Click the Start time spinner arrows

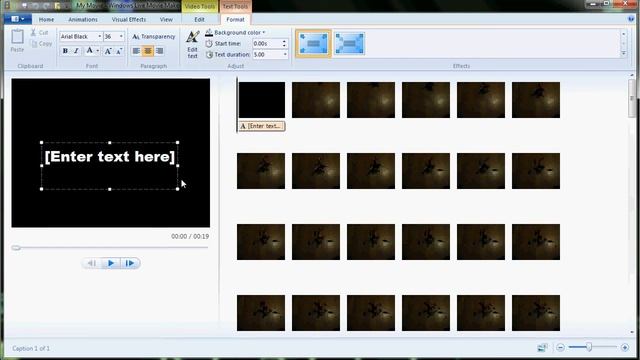click(284, 43)
